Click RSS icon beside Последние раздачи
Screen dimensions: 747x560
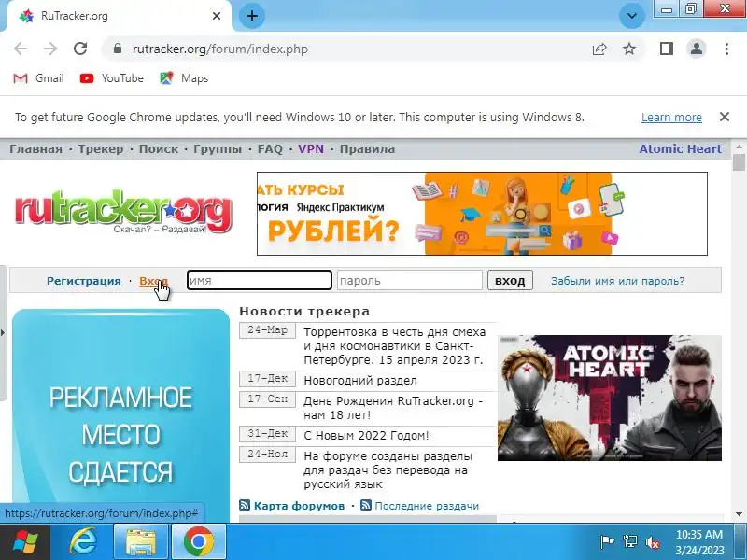point(366,505)
